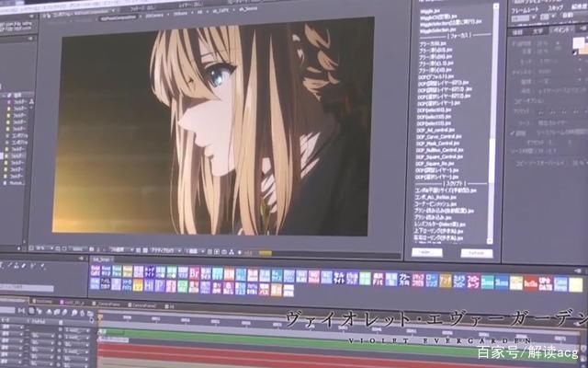Image resolution: width=588 pixels, height=368 pixels.
Task: Click the script list scroll-up arrow
Action: pos(496,6)
